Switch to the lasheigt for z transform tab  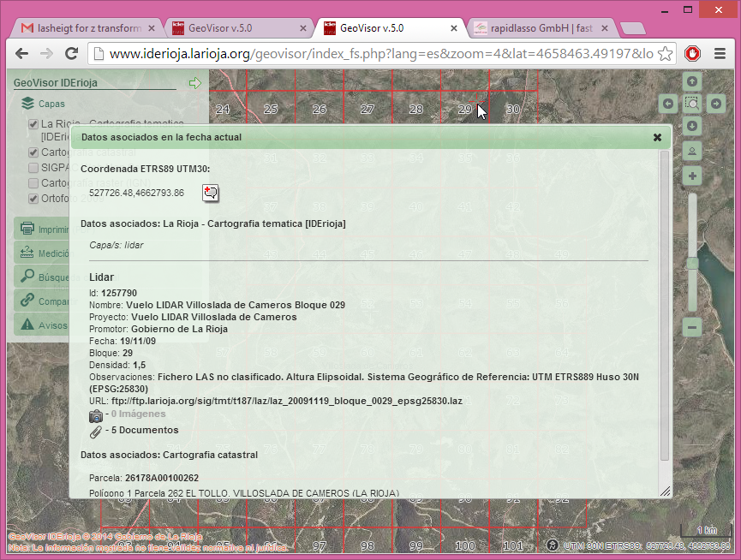tap(84, 28)
